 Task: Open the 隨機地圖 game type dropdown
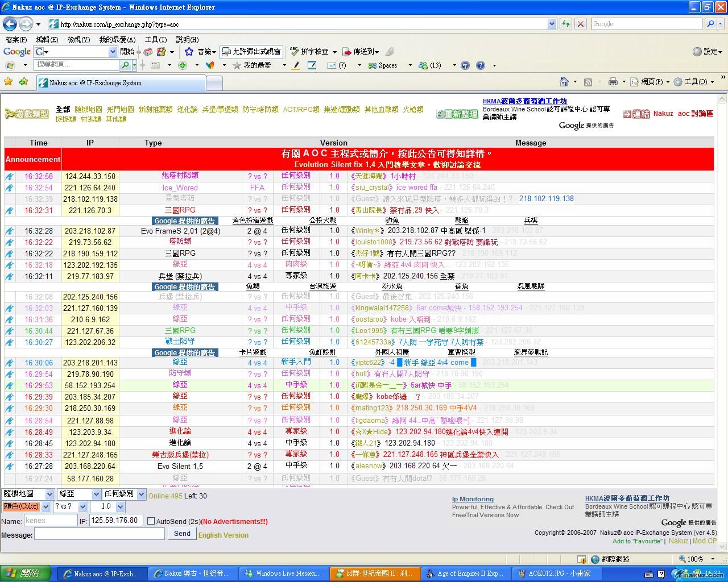click(x=28, y=494)
